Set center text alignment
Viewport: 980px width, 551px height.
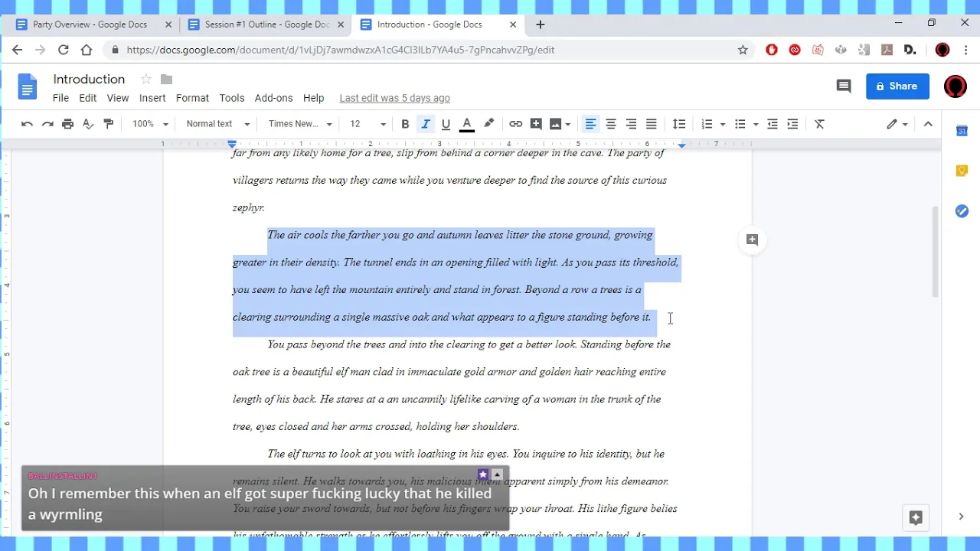611,124
